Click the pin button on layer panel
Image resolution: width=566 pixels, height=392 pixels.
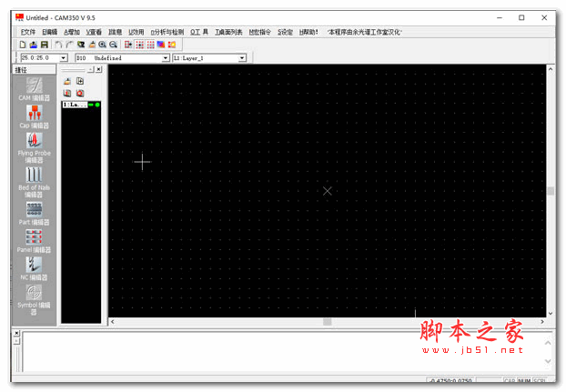tap(91, 69)
